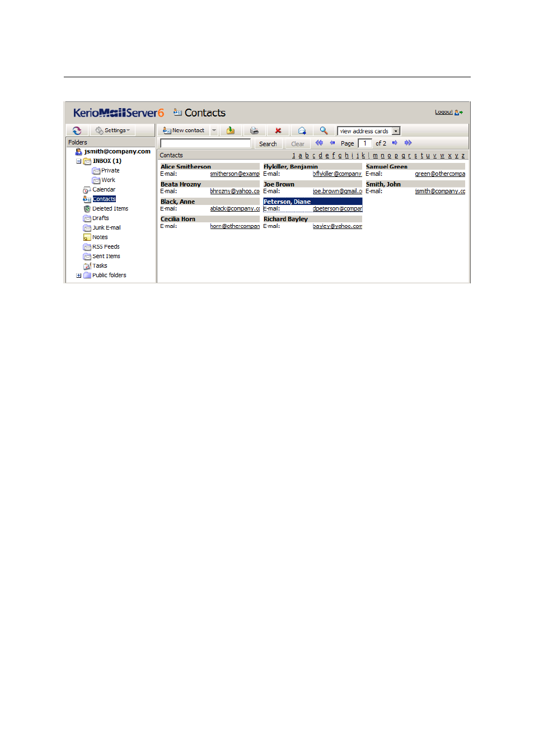Viewport: 534px width, 756px height.
Task: Click the Notes folder icon
Action: (x=87, y=237)
